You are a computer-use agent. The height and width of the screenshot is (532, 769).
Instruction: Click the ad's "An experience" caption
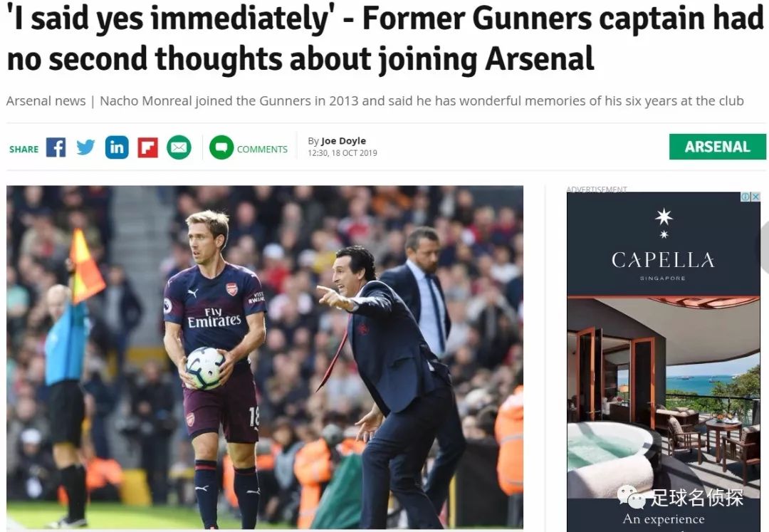click(x=664, y=519)
